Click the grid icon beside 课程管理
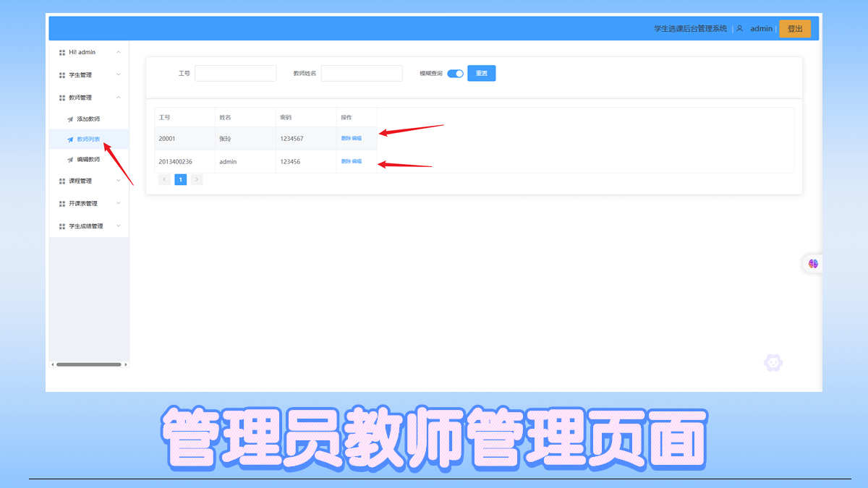This screenshot has height=488, width=868. [x=62, y=181]
